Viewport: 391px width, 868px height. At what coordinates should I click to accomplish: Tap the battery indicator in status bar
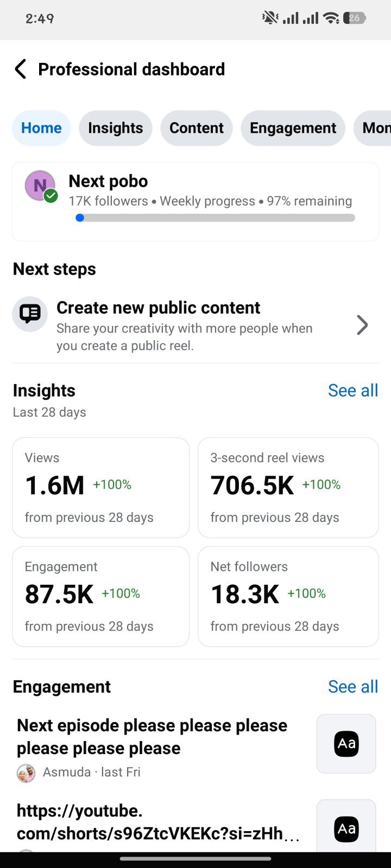point(355,18)
